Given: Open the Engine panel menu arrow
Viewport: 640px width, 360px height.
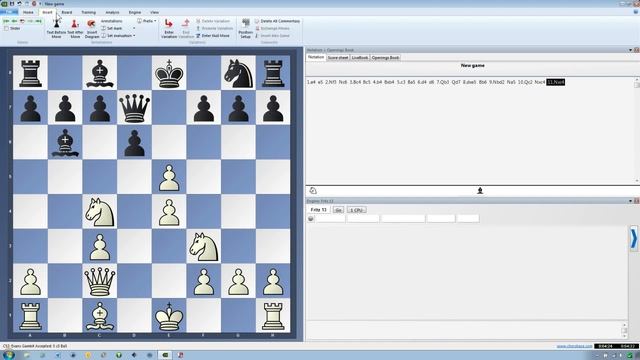Looking at the screenshot, I should 630,201.
